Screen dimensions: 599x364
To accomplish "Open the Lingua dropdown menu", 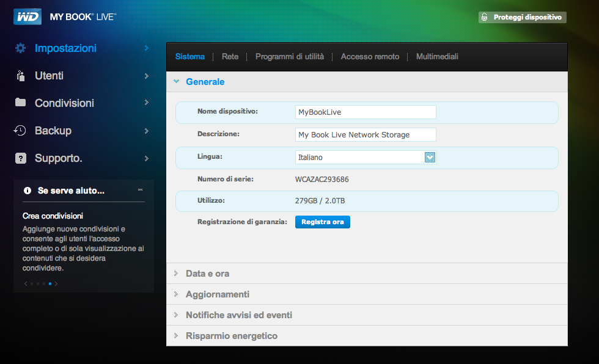I will click(x=430, y=158).
